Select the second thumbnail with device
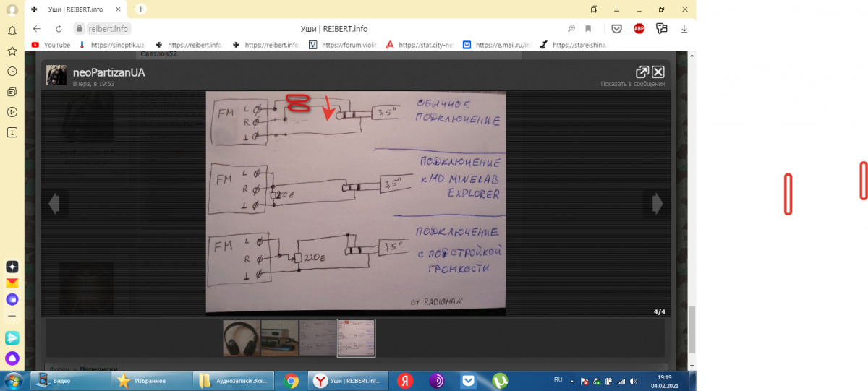868x391 pixels. click(279, 338)
